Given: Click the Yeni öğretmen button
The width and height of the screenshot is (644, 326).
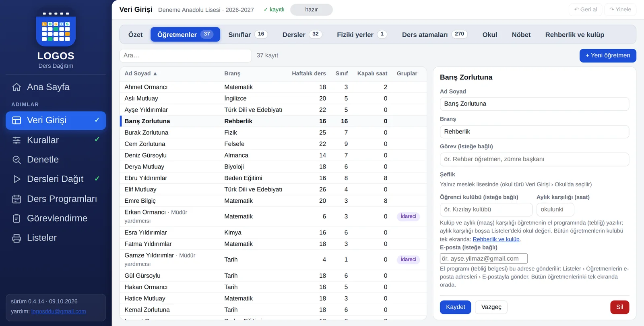Looking at the screenshot, I should pyautogui.click(x=608, y=56).
